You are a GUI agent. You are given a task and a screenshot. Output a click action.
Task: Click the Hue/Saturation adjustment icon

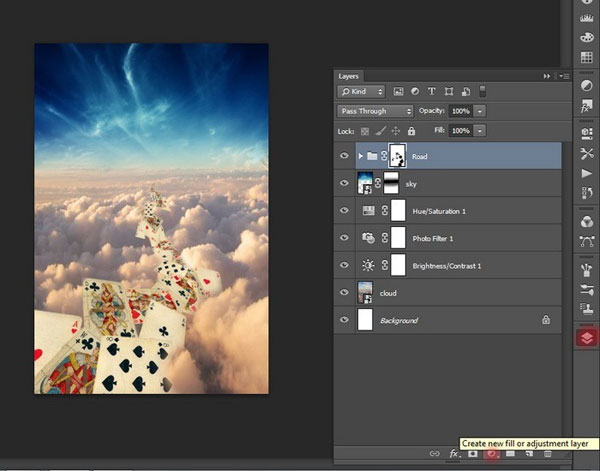point(368,210)
